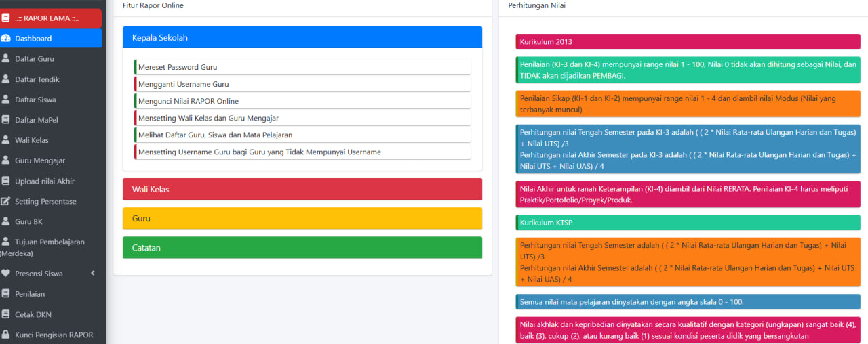This screenshot has height=344, width=868.
Task: Expand the Presensi Siswa submenu arrow
Action: [x=93, y=274]
